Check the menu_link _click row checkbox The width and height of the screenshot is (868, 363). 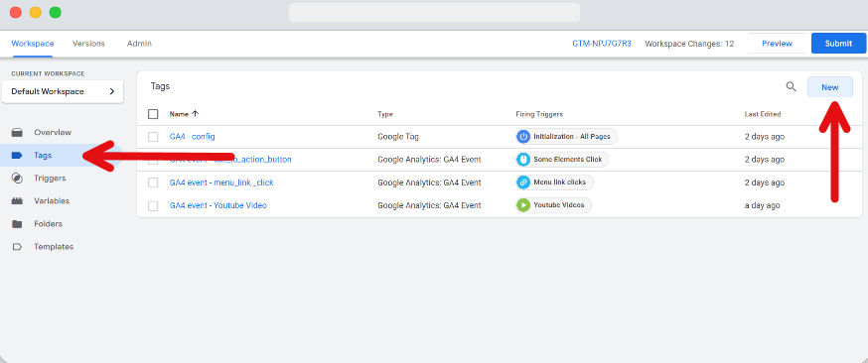click(x=153, y=182)
